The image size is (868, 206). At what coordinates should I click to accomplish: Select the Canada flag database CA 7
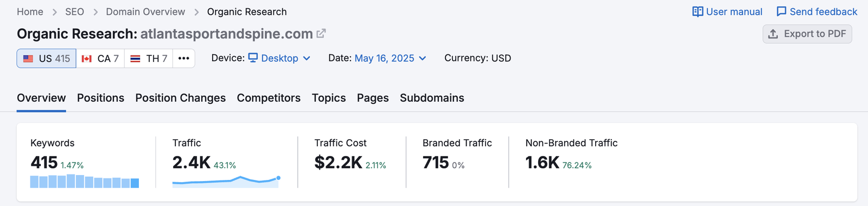click(x=100, y=58)
